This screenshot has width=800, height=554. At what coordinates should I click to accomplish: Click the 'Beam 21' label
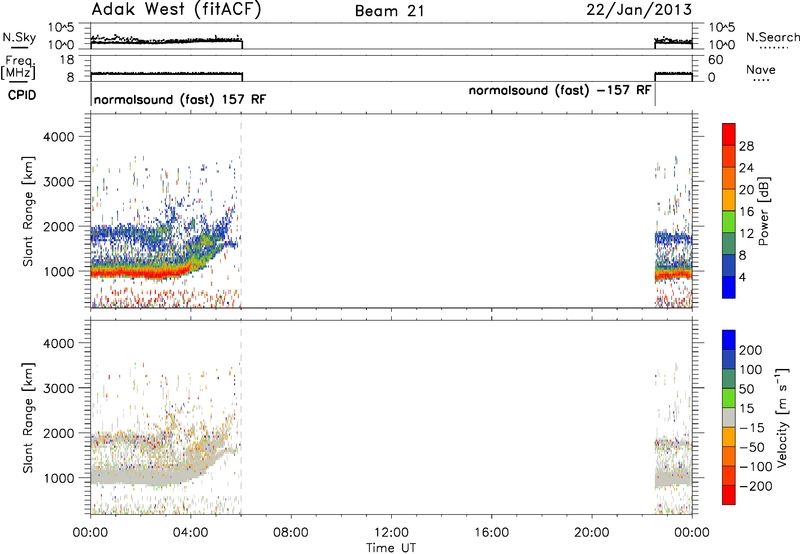(x=390, y=11)
